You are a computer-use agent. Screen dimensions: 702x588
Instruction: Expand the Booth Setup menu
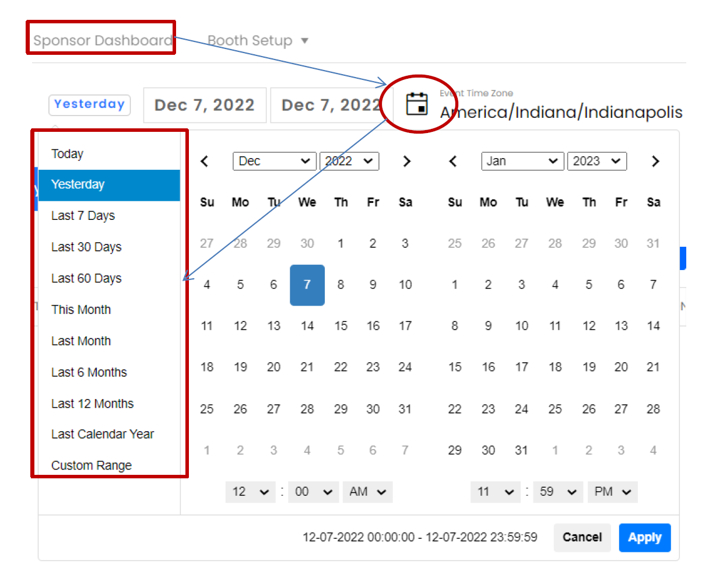pos(258,41)
